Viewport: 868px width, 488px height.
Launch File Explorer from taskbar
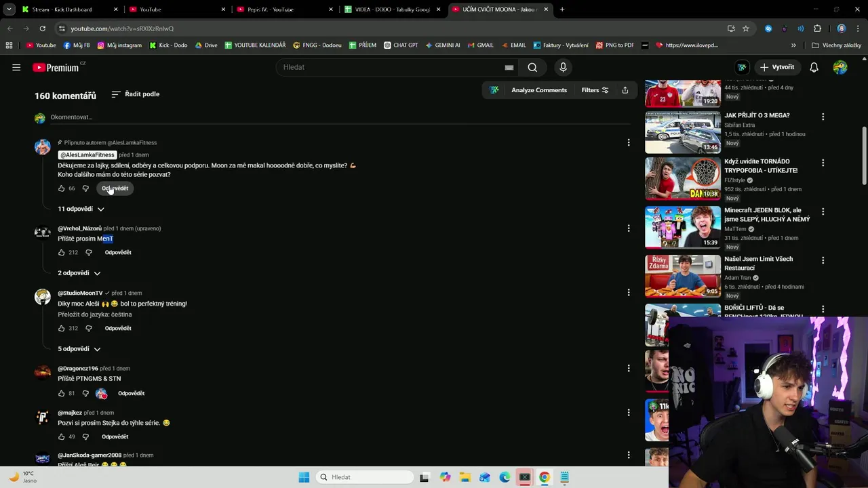(465, 477)
